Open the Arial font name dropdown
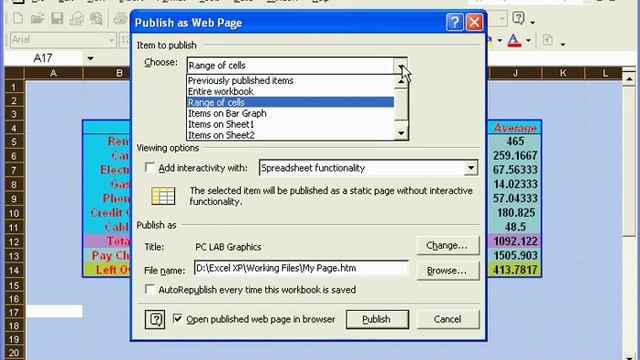Viewport: 640px width, 360px height. coord(111,40)
